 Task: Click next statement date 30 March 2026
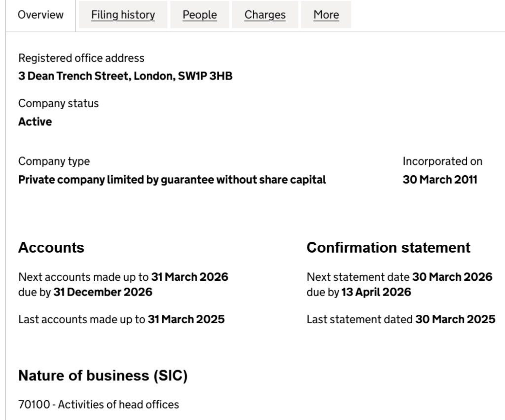452,277
